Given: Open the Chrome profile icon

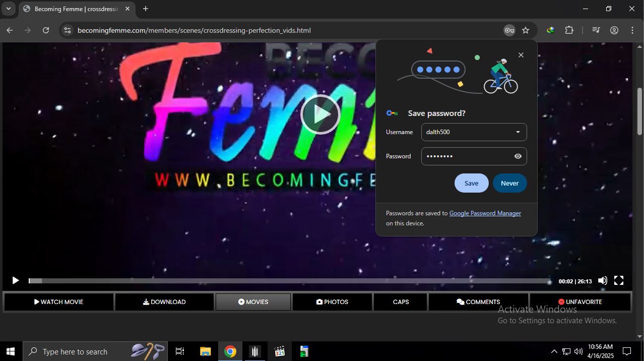Looking at the screenshot, I should [614, 30].
